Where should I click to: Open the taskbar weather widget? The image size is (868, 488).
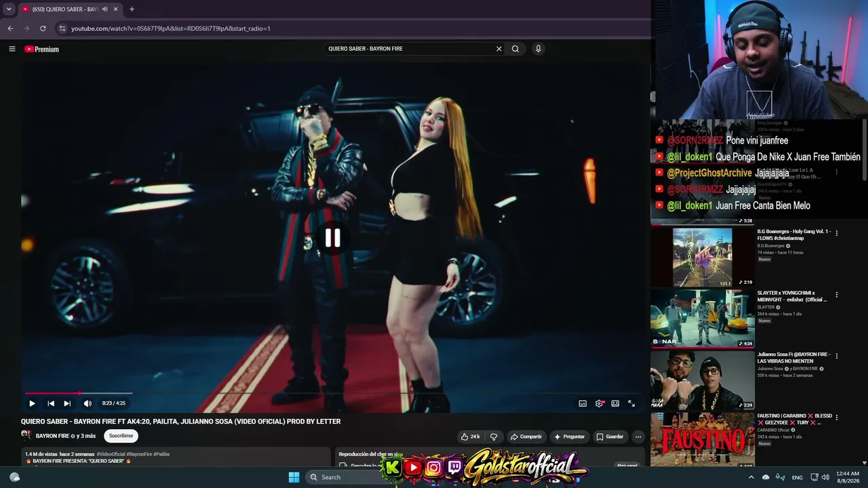pyautogui.click(x=14, y=477)
